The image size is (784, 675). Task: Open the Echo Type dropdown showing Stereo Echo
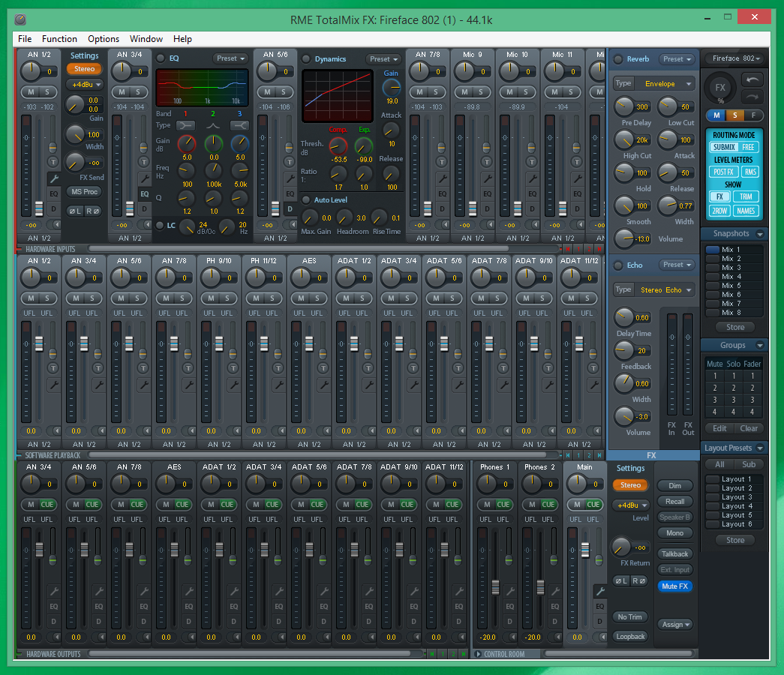pyautogui.click(x=664, y=289)
